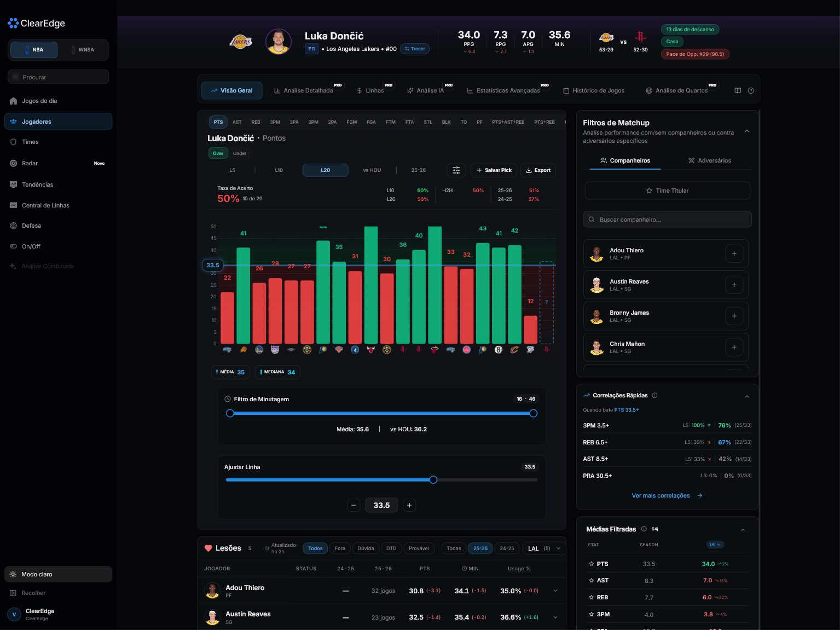Open the Radar sidebar item

point(58,163)
